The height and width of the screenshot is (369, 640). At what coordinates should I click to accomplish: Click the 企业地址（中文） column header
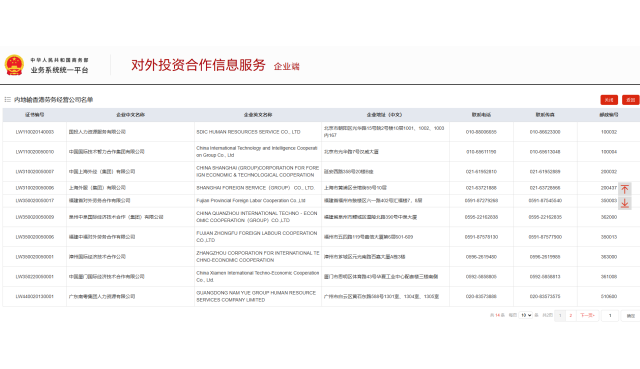tap(385, 115)
